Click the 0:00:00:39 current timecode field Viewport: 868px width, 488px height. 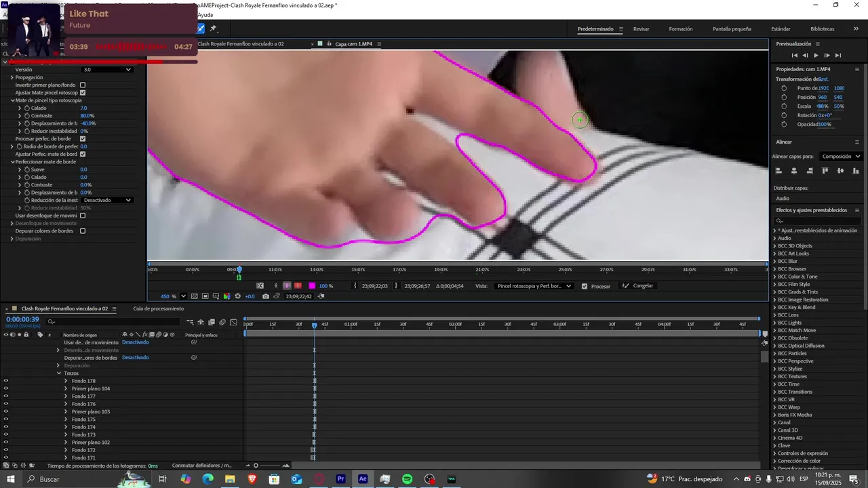point(22,319)
